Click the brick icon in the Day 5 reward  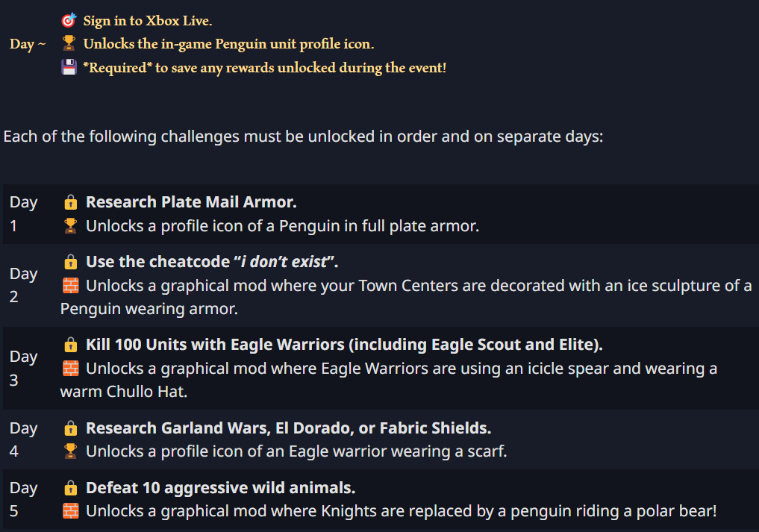(x=70, y=511)
